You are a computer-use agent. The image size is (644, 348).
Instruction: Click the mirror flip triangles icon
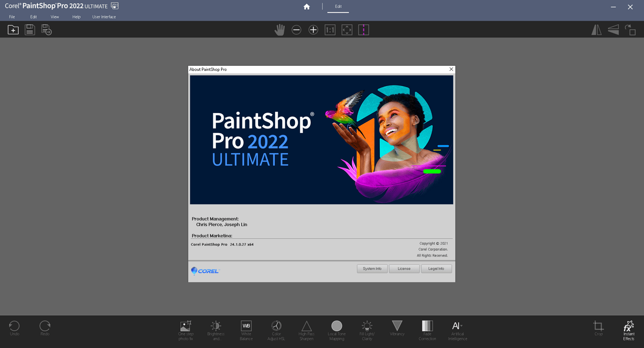597,30
